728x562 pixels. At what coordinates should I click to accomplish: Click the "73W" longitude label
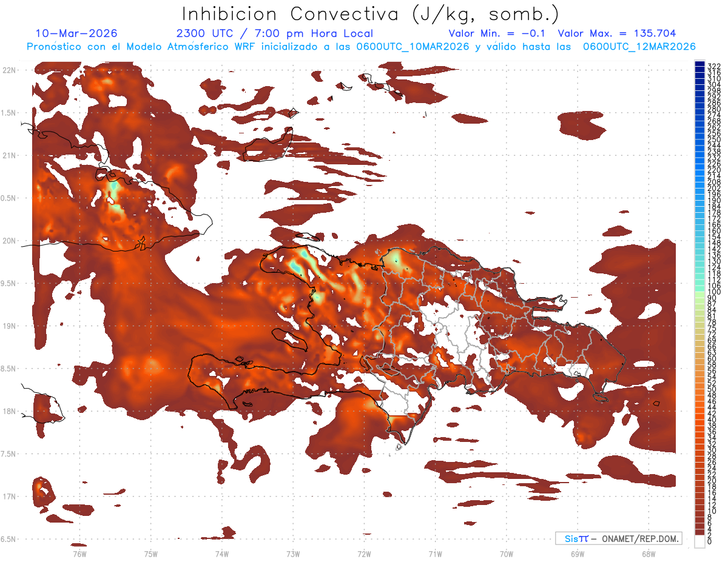293,554
